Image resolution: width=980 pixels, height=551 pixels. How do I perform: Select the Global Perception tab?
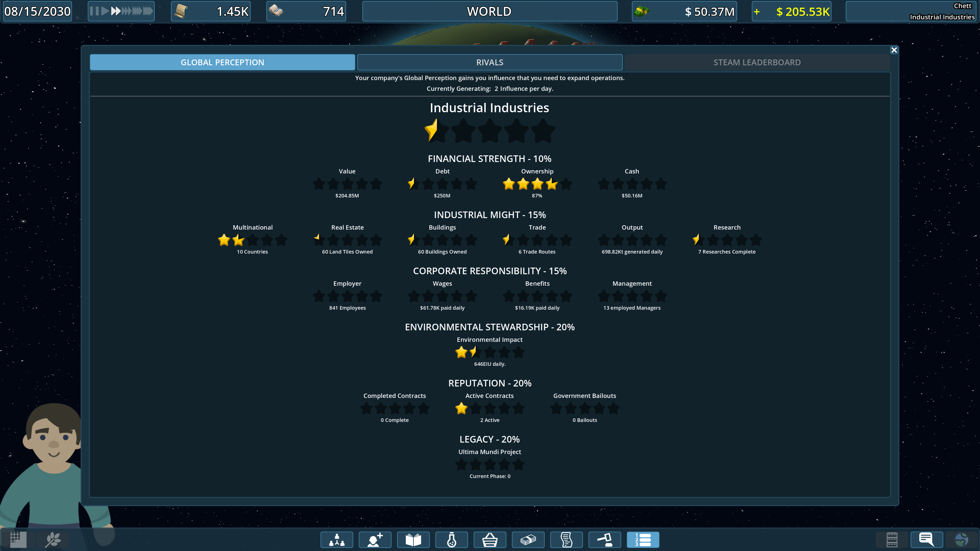(x=223, y=62)
